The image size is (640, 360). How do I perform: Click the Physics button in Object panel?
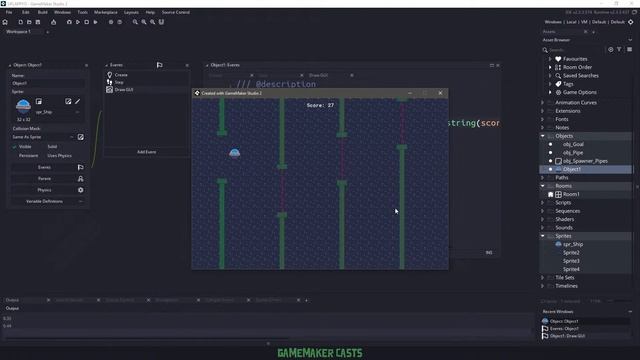point(44,190)
